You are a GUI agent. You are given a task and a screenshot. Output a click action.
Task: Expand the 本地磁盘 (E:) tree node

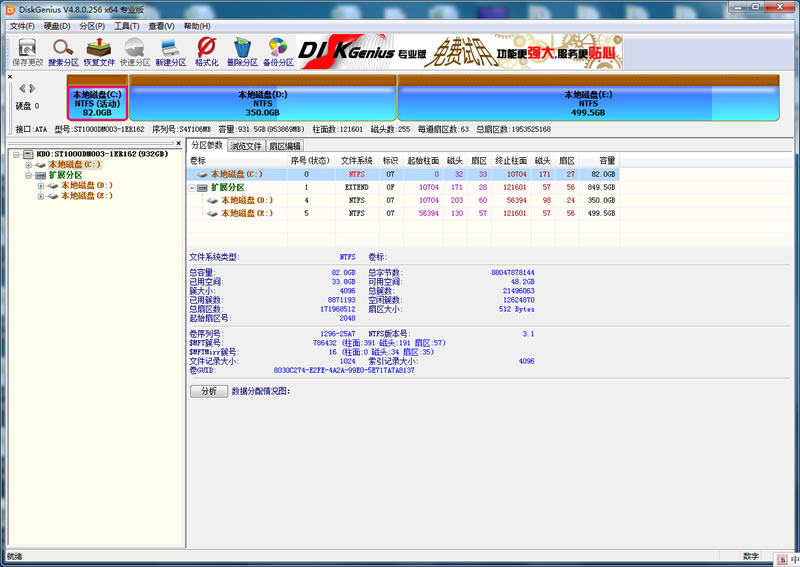[41, 196]
